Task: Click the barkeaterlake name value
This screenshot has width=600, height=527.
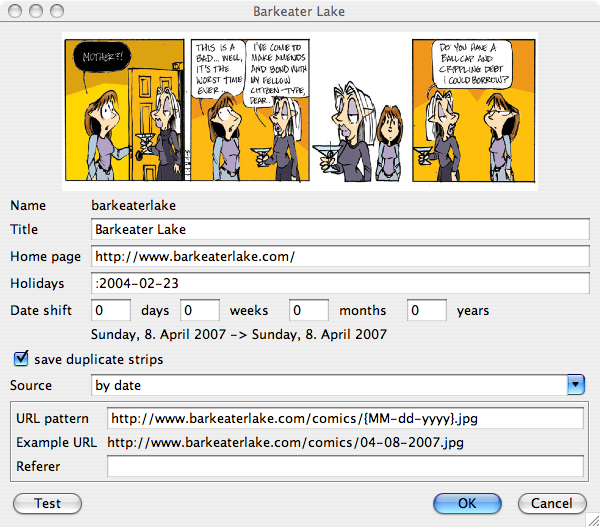Action: pyautogui.click(x=134, y=206)
